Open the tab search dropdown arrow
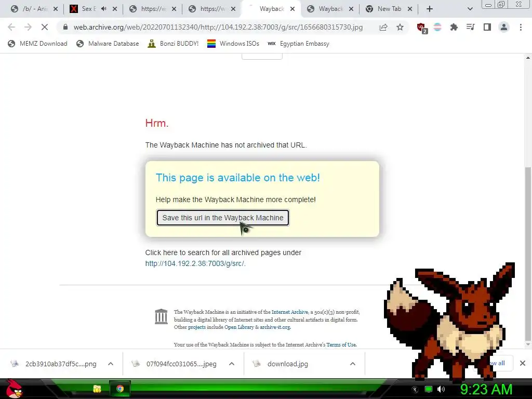The height and width of the screenshot is (399, 532). point(470,9)
